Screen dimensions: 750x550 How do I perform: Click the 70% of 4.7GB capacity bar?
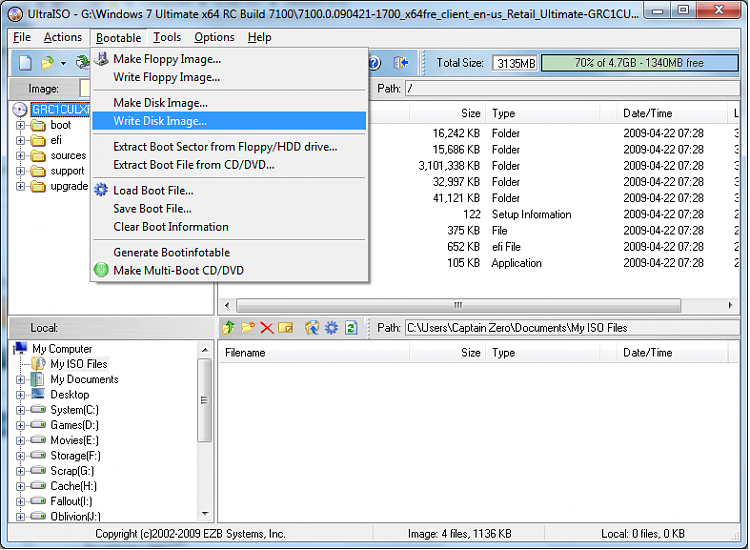pyautogui.click(x=640, y=63)
